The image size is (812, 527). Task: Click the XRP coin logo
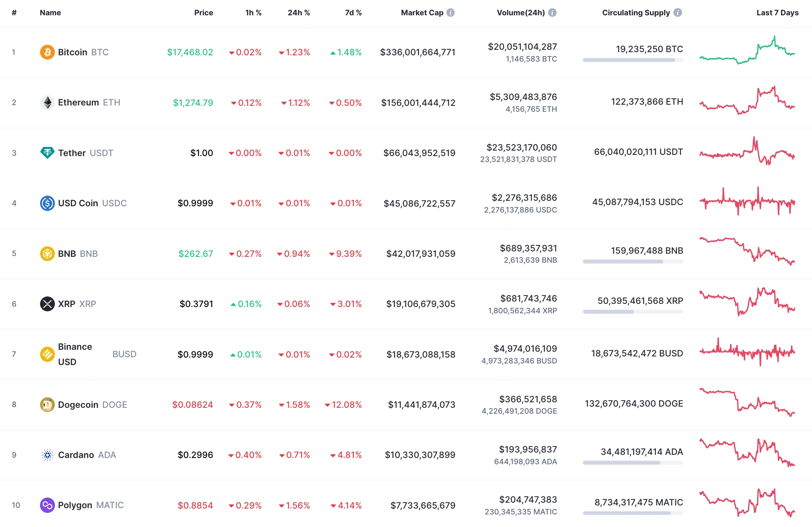point(47,303)
